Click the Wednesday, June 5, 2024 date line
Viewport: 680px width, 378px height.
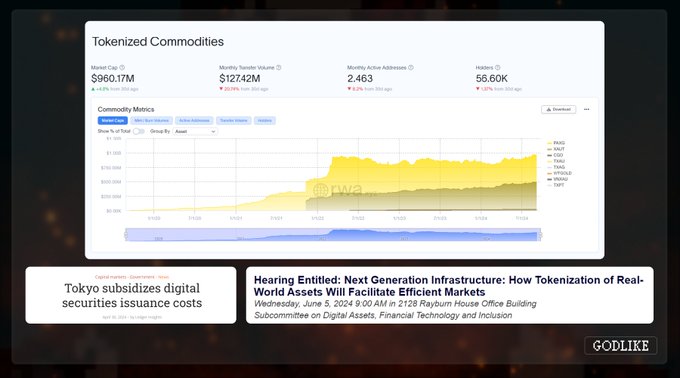click(395, 303)
